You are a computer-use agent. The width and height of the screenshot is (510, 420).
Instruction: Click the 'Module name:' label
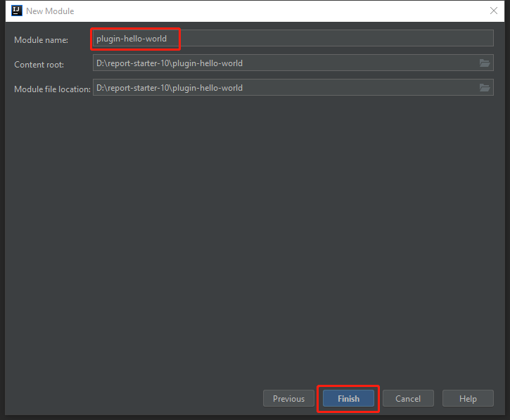point(41,40)
